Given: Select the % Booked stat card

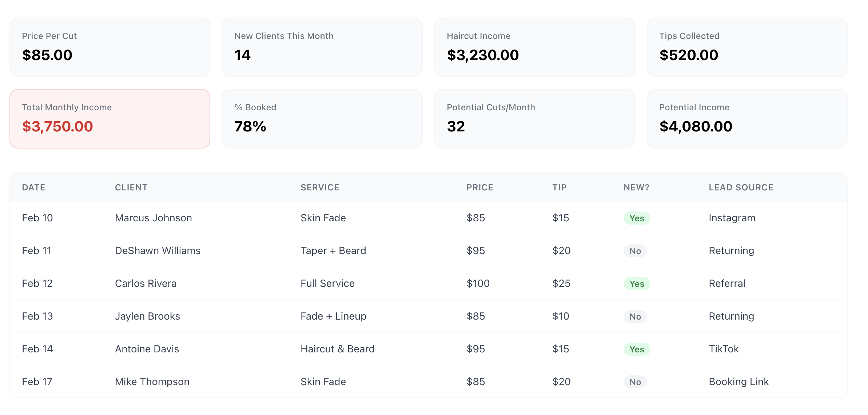Looking at the screenshot, I should (x=322, y=118).
